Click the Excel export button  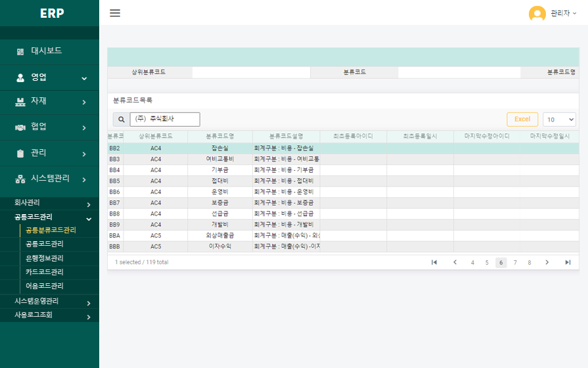pos(522,120)
